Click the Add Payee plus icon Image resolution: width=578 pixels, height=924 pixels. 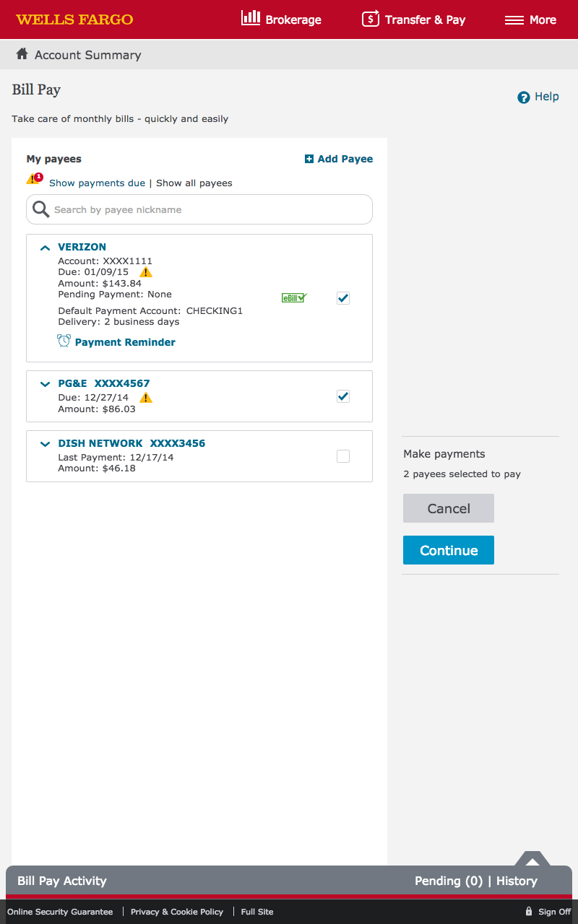[x=309, y=159]
